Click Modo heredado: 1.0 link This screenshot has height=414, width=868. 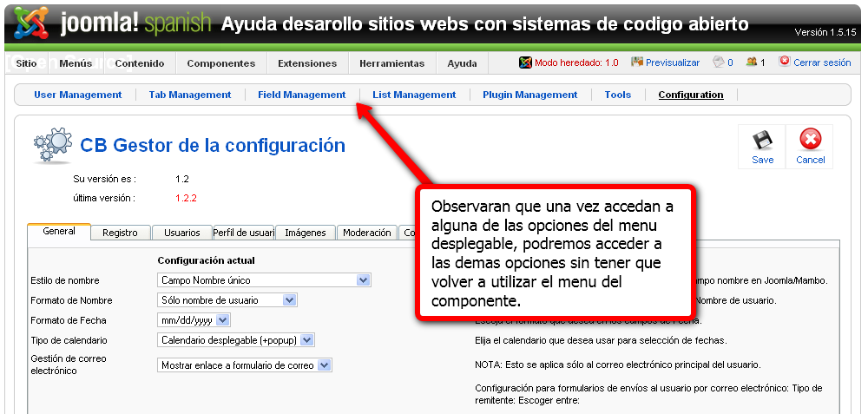click(576, 62)
